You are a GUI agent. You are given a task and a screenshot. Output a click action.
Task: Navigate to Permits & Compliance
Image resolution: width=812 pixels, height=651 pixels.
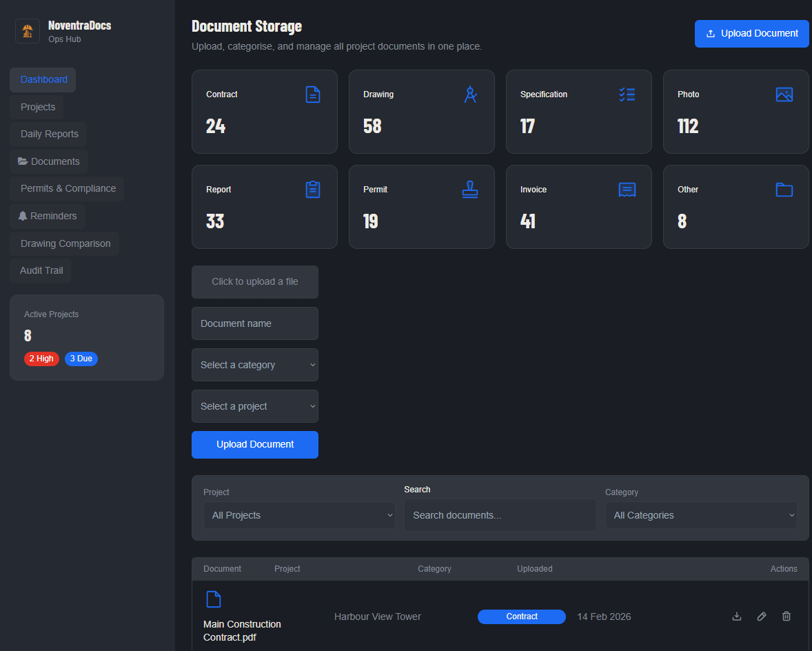point(68,188)
